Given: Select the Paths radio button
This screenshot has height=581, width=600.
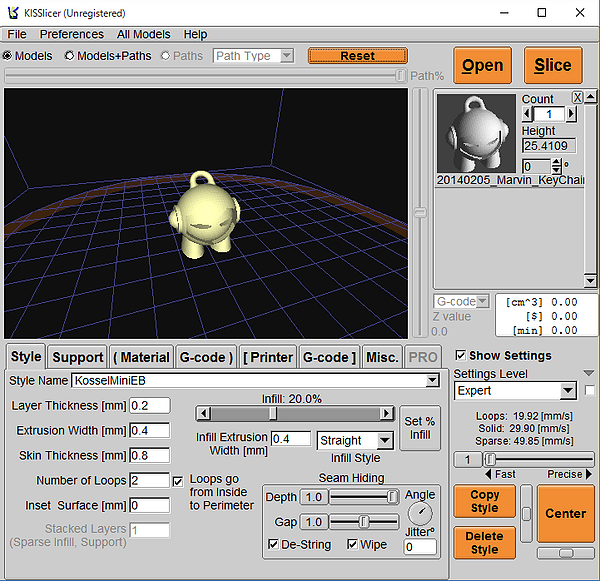Looking at the screenshot, I should point(165,56).
